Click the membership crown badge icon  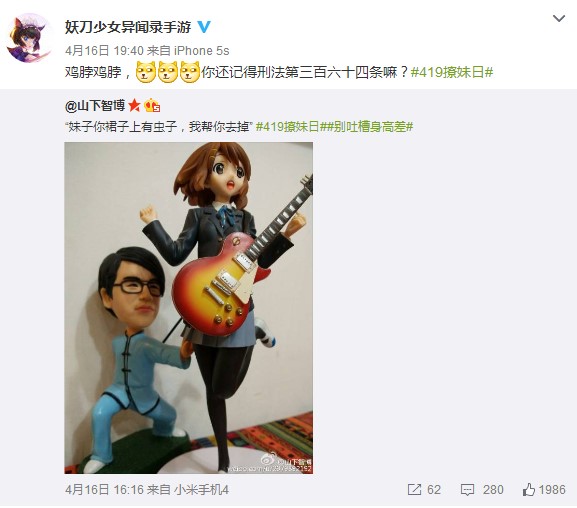point(152,106)
